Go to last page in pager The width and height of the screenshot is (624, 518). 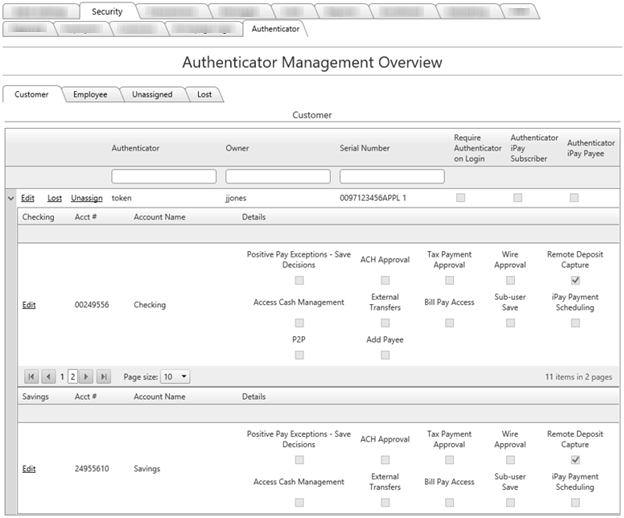click(x=103, y=376)
